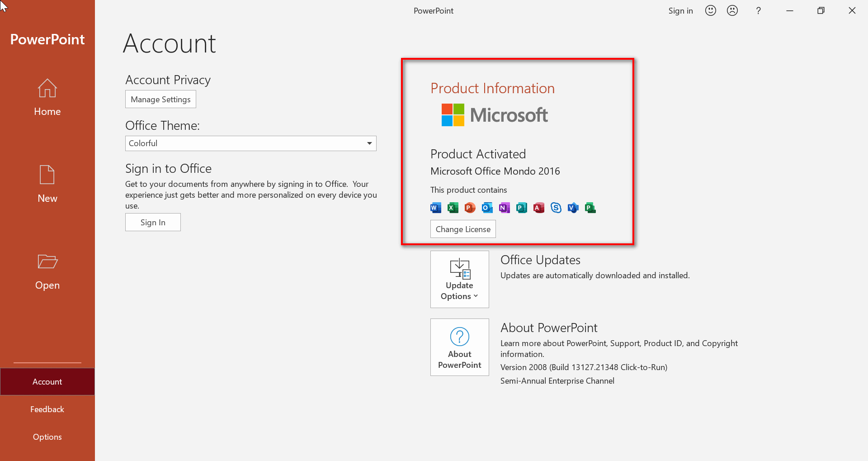Click the 'Semi-Annual Enterprise Channel' text
The image size is (868, 461).
557,380
